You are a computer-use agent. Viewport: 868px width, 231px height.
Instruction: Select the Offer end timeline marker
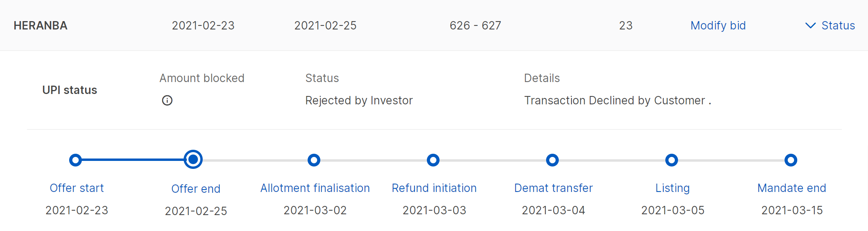[x=193, y=160]
